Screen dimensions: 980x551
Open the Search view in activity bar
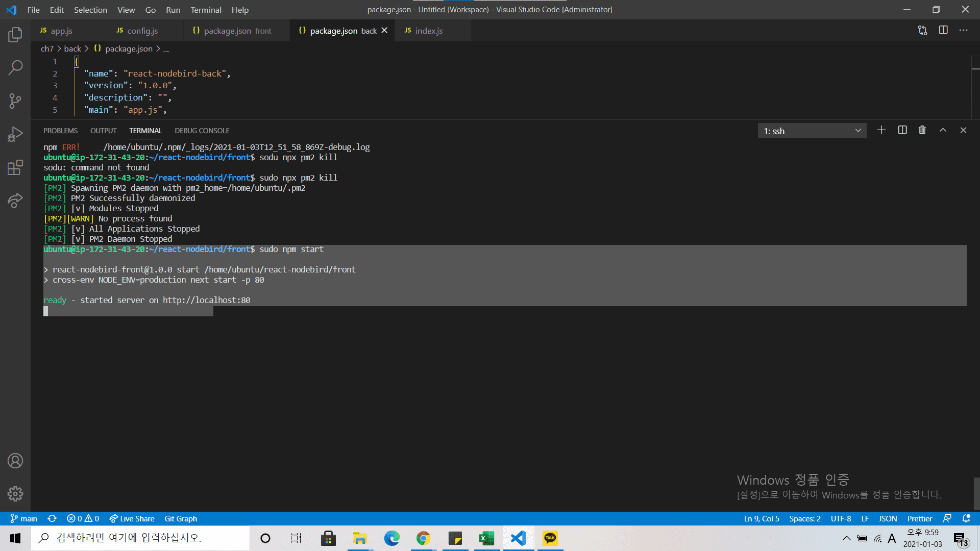(15, 67)
